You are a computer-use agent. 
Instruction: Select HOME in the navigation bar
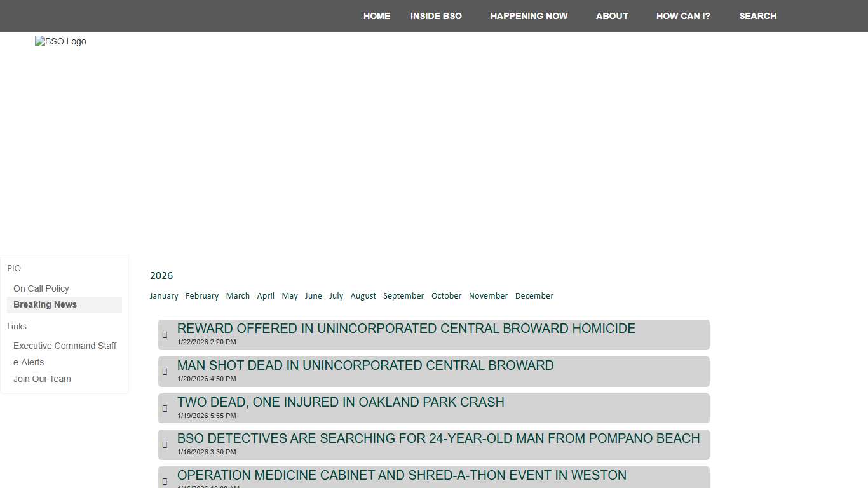tap(377, 16)
